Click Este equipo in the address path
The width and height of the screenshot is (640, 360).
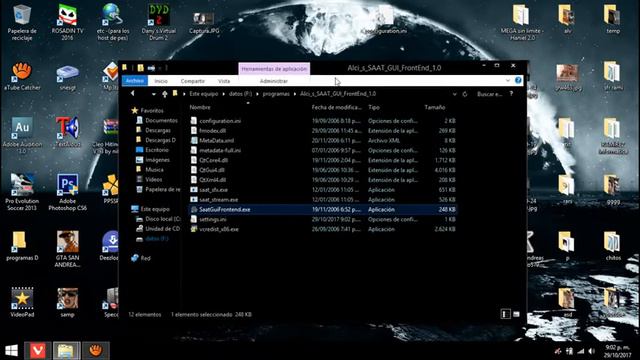click(x=203, y=94)
